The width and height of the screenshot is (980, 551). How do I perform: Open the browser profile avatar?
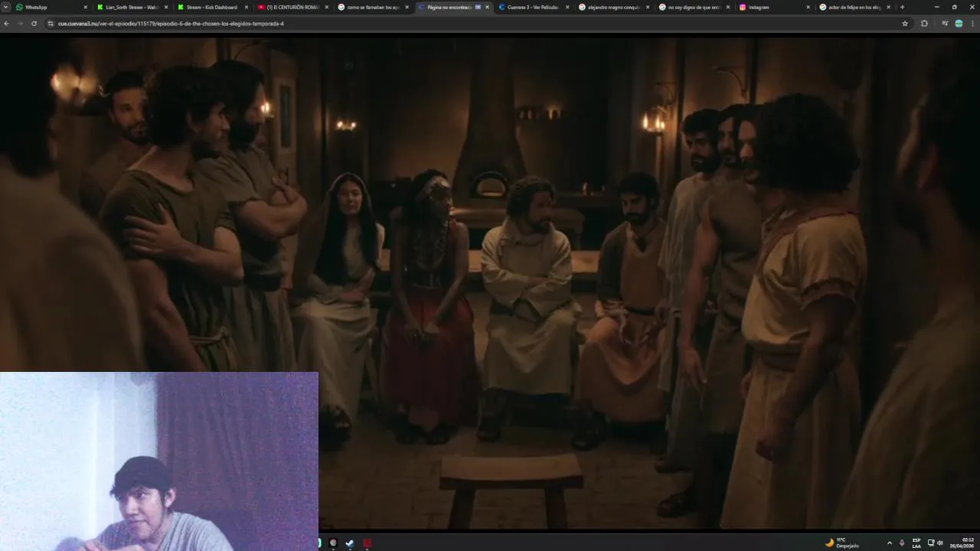click(x=959, y=24)
